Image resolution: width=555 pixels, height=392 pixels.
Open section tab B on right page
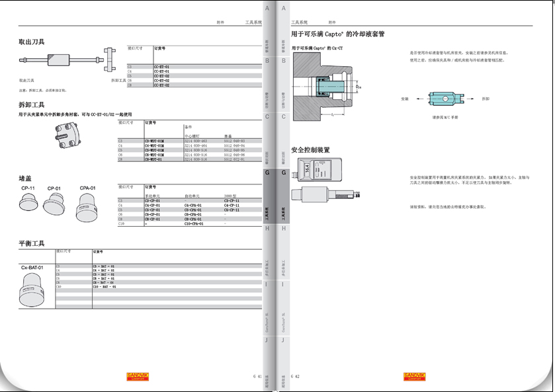(x=284, y=61)
